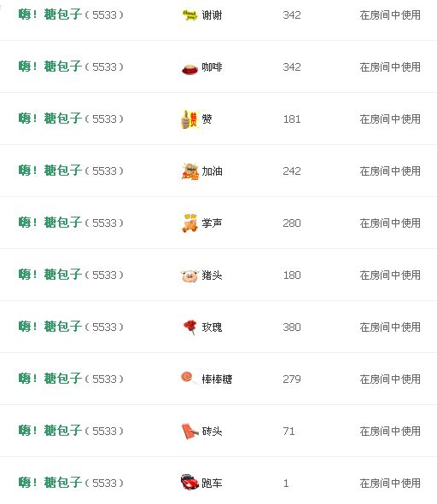The width and height of the screenshot is (437, 504).
Task: Select the 砖头 brick icon
Action: [189, 431]
